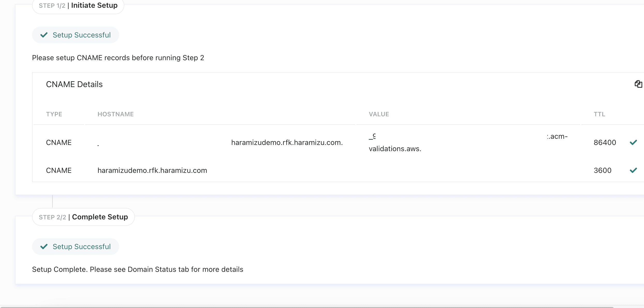The width and height of the screenshot is (644, 308).
Task: Click the Step 2 success checkmark icon
Action: click(x=44, y=247)
